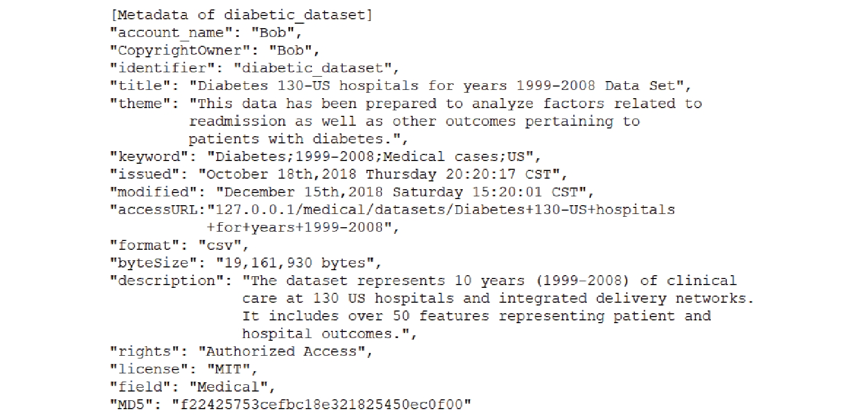
Task: Click the MD5 hash f22425753cefbc18e321825450ec0f00
Action: (x=321, y=404)
